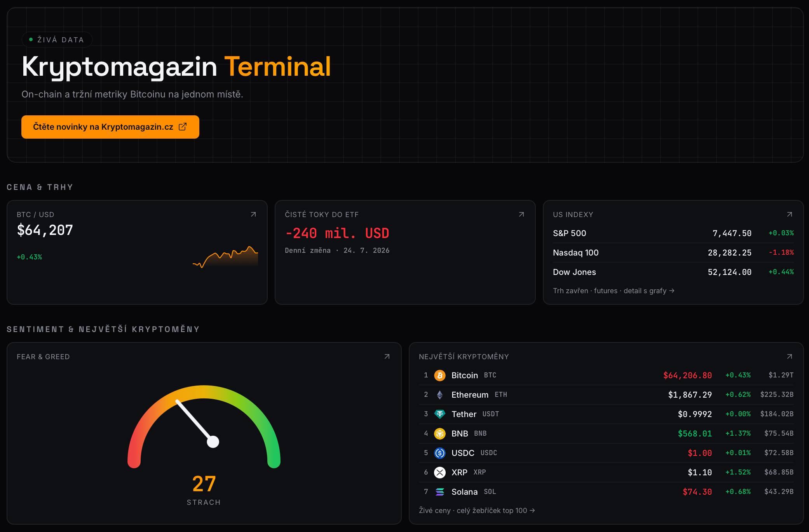Click the BTC price $64,207
Image resolution: width=809 pixels, height=532 pixels.
click(x=45, y=230)
